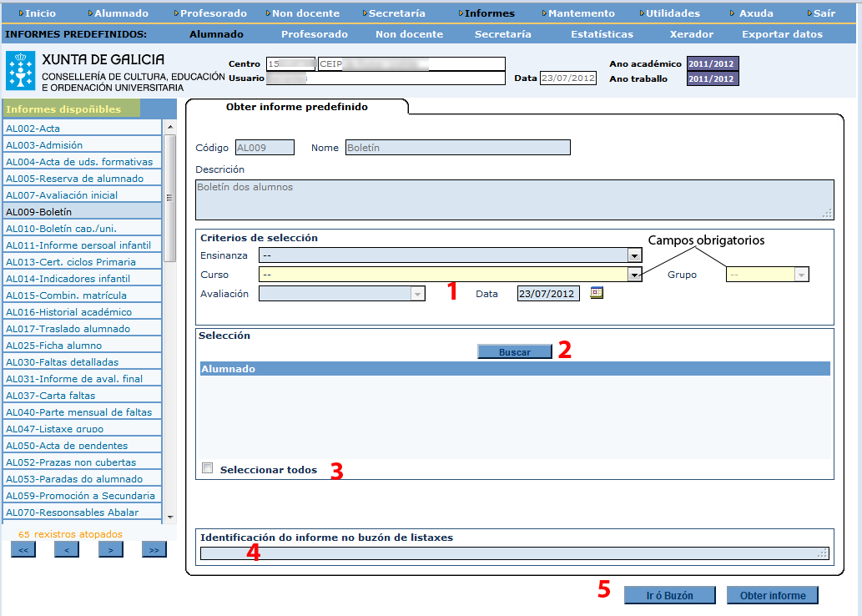Go to next page of reports list

(110, 550)
